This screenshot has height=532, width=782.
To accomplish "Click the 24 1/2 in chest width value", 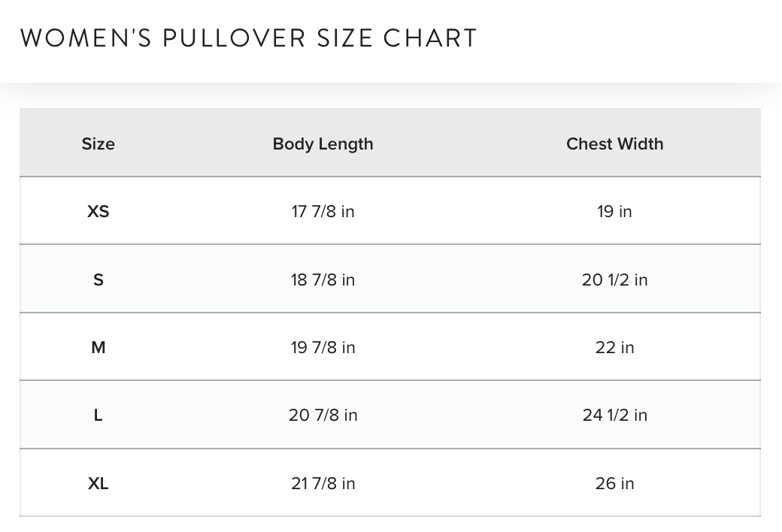I will 614,415.
